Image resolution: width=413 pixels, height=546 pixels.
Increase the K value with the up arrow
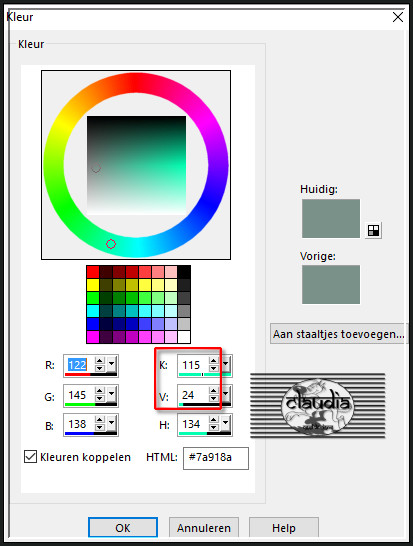click(x=214, y=361)
